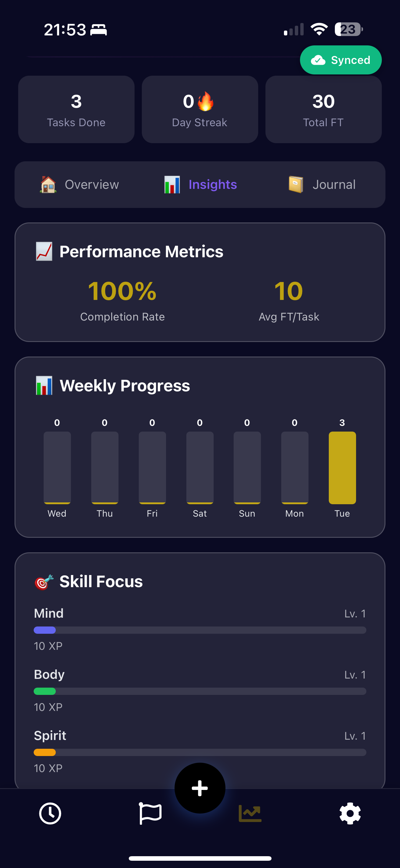Open settings gear icon

(x=350, y=814)
